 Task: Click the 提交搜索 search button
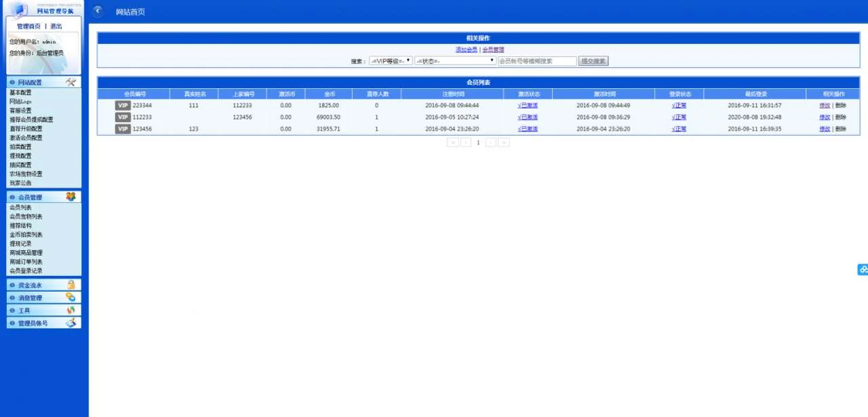tap(593, 61)
